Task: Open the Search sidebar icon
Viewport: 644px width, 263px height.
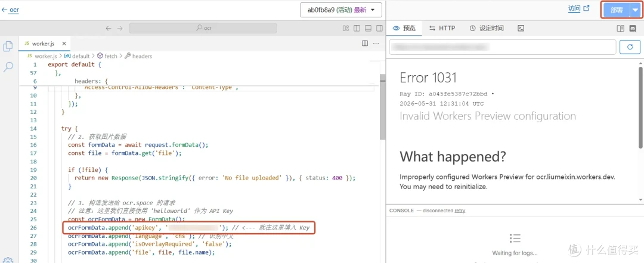Action: pos(8,67)
